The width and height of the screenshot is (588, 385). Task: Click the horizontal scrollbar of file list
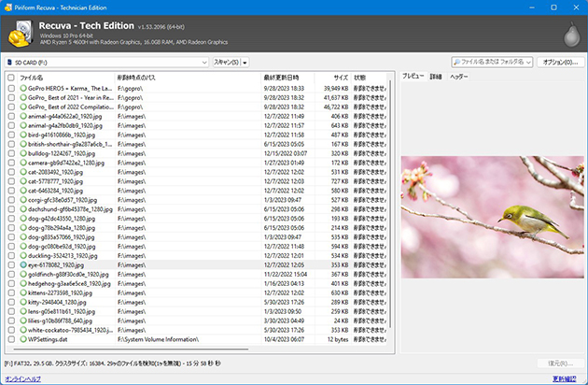coord(131,349)
